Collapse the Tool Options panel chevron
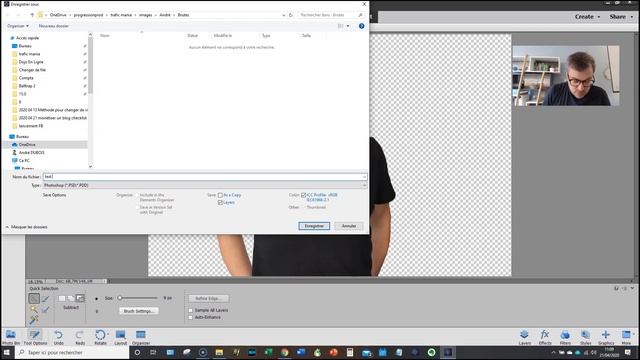Image resolution: width=640 pixels, height=360 pixels. tap(632, 288)
